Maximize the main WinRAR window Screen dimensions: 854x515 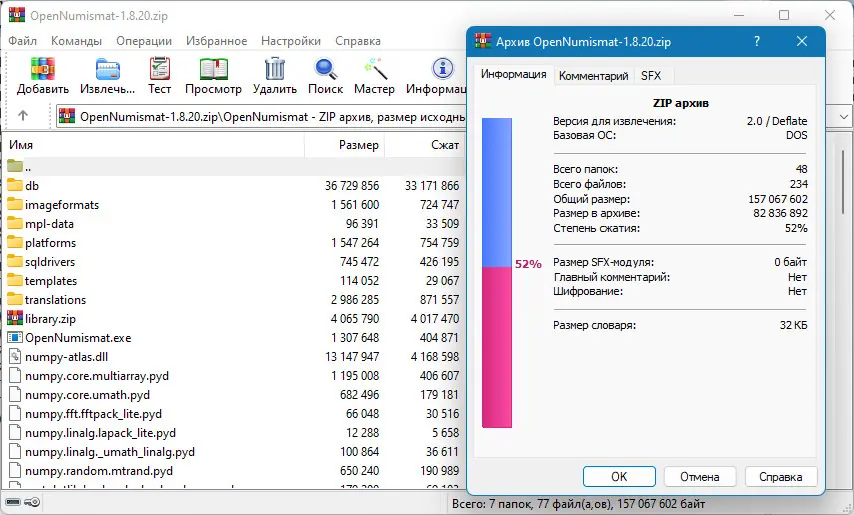pyautogui.click(x=784, y=15)
